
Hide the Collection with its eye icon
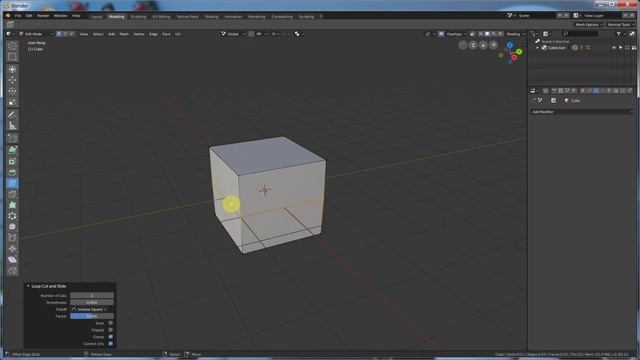point(614,48)
